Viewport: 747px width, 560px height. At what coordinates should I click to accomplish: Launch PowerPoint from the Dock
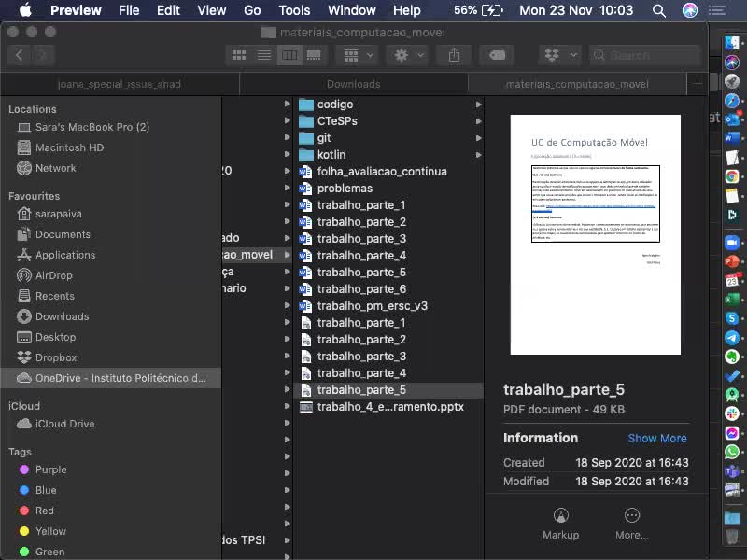coord(732,261)
